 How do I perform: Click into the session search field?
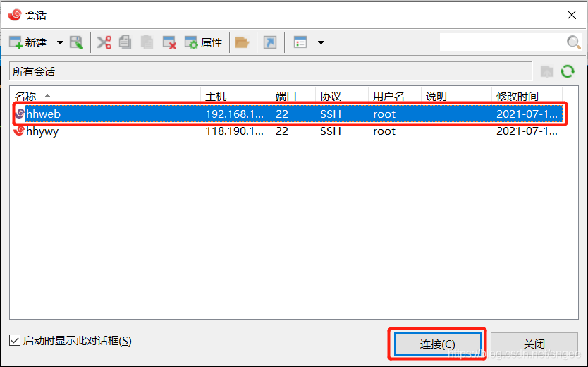(x=503, y=42)
